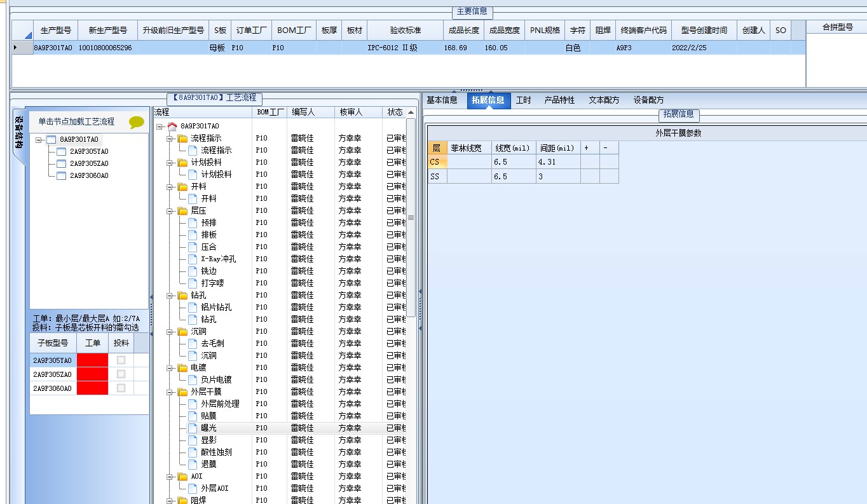This screenshot has height=504, width=867.
Task: Open the 产品特性 tab
Action: click(x=559, y=100)
